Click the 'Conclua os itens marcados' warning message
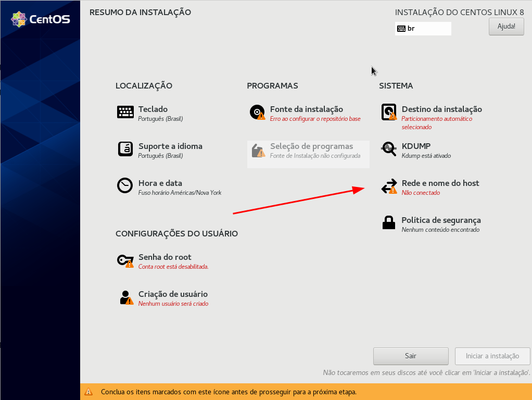Image resolution: width=532 pixels, height=400 pixels. 229,392
